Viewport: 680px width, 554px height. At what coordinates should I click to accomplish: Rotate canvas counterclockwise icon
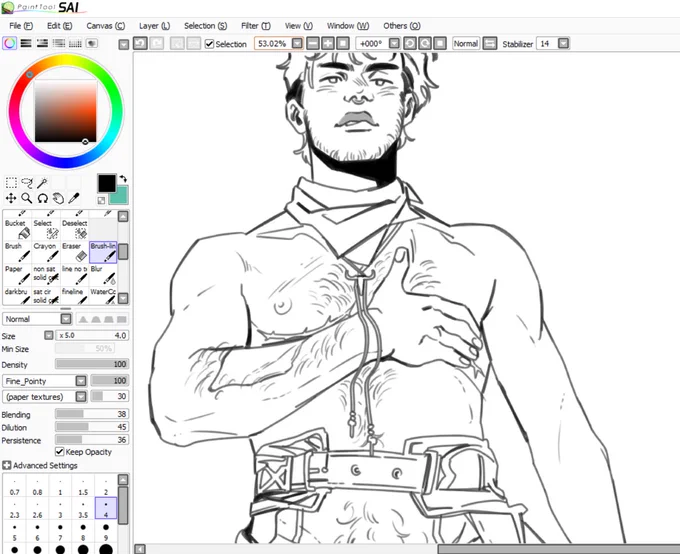pos(410,43)
